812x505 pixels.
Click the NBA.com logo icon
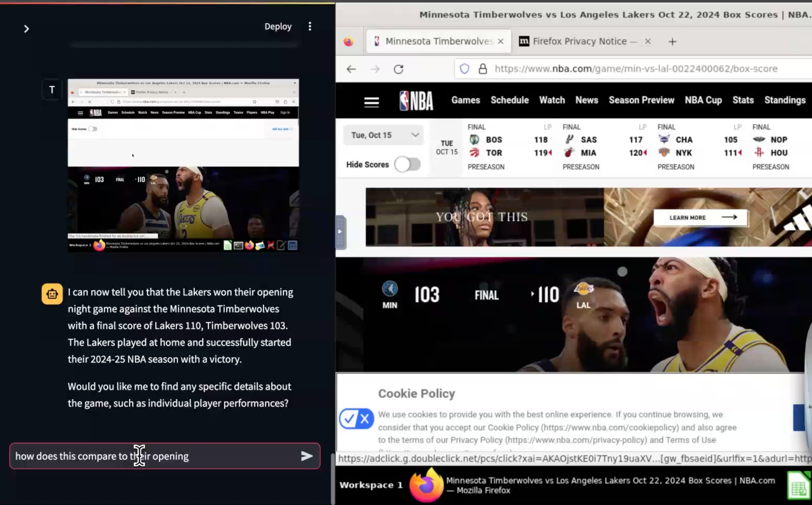[416, 100]
